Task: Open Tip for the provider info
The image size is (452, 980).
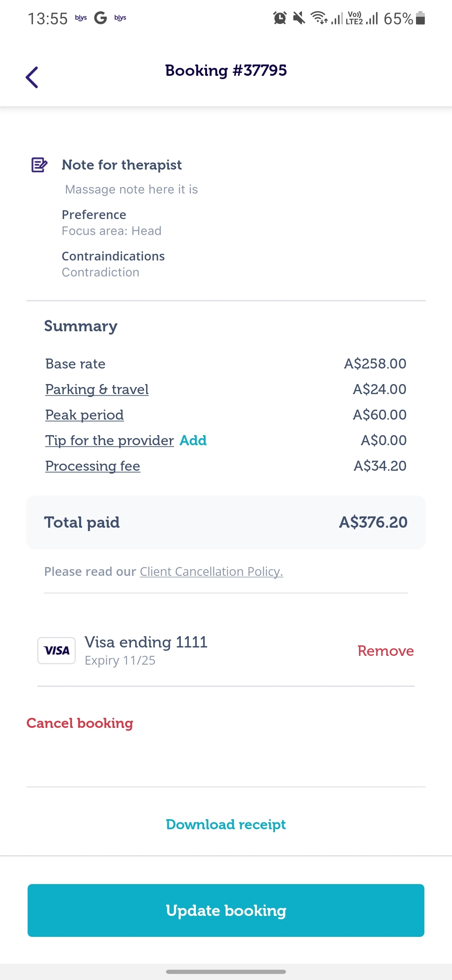Action: tap(109, 441)
